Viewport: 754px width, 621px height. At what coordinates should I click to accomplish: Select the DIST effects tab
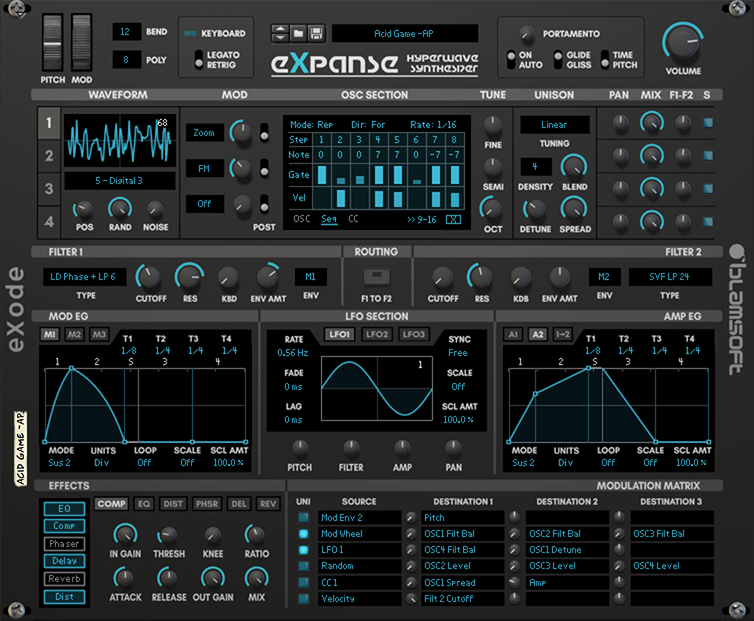[x=173, y=504]
